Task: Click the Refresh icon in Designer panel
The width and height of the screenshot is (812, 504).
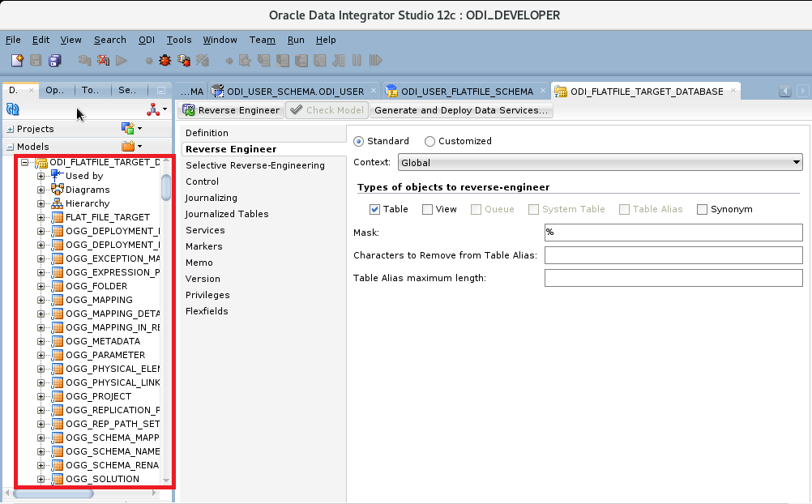Action: (x=12, y=109)
